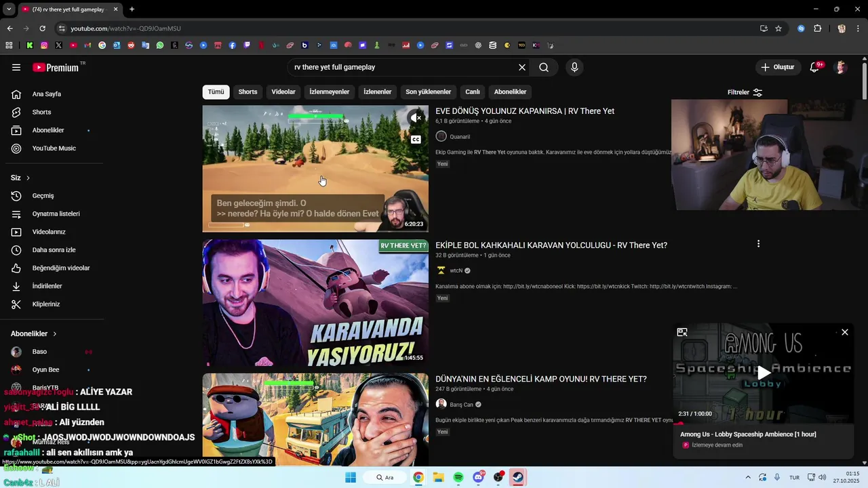Open the Among Us Lobby Spaceship Ambience title
The width and height of the screenshot is (868, 488).
coord(748,434)
